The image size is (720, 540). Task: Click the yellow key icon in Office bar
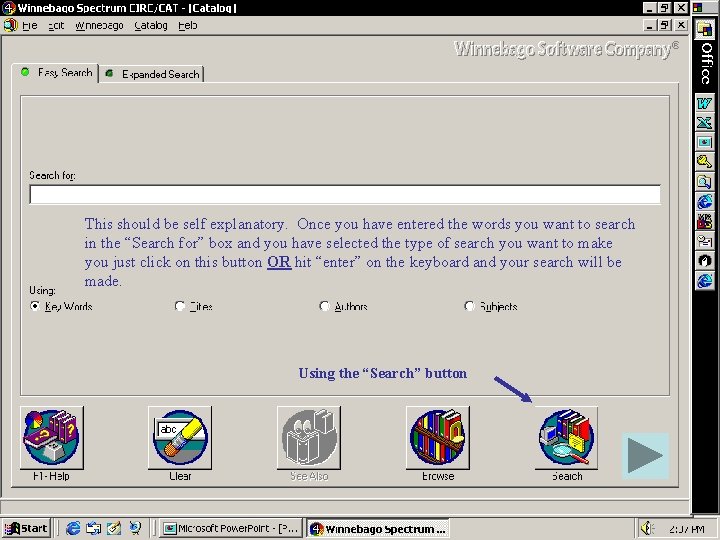[704, 162]
